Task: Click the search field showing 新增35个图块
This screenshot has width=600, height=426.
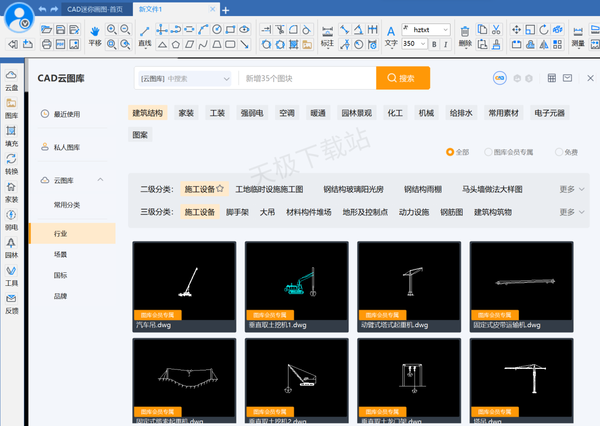Action: click(305, 78)
